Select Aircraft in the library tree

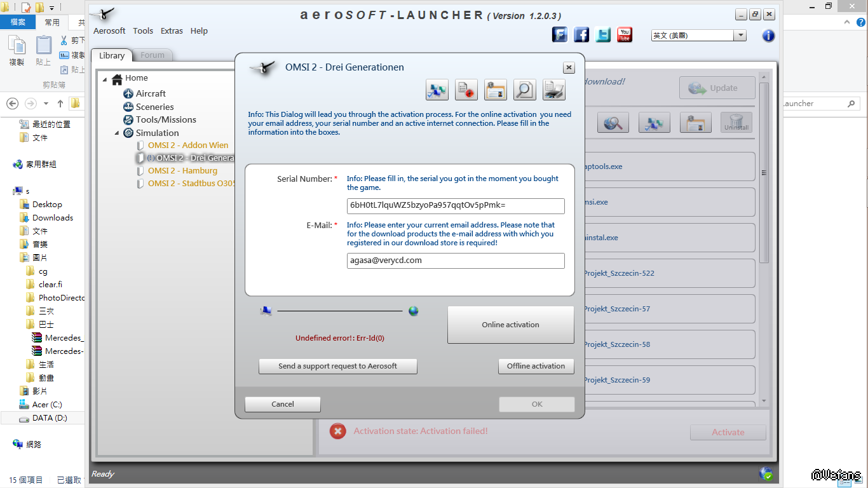tap(151, 93)
